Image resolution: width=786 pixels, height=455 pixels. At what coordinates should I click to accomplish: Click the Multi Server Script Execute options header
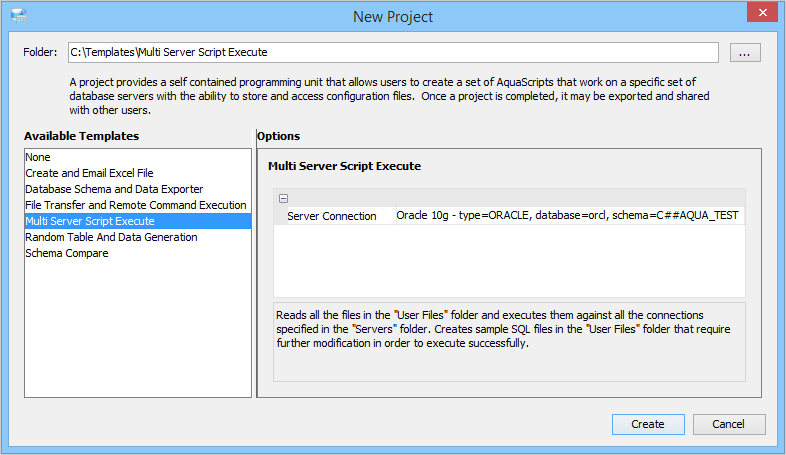(344, 165)
